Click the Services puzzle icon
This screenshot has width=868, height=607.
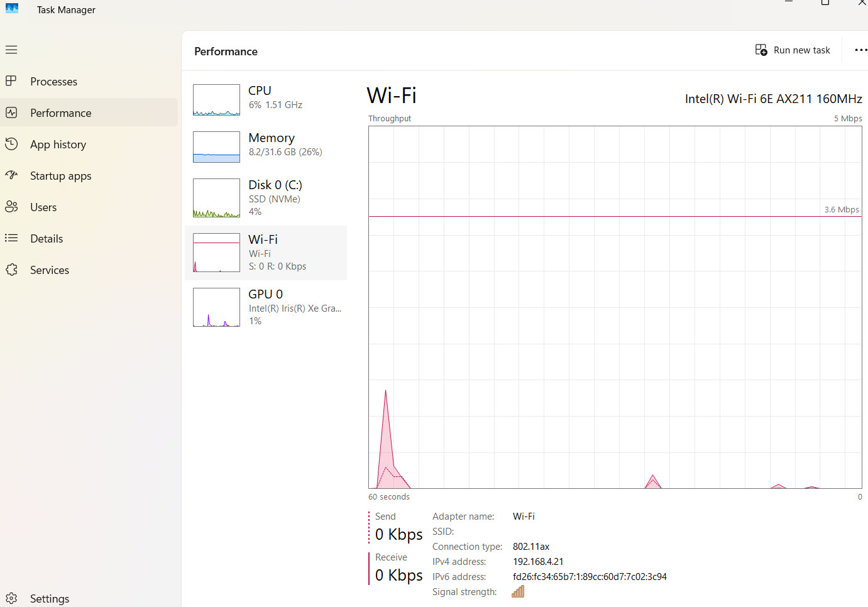click(x=11, y=270)
